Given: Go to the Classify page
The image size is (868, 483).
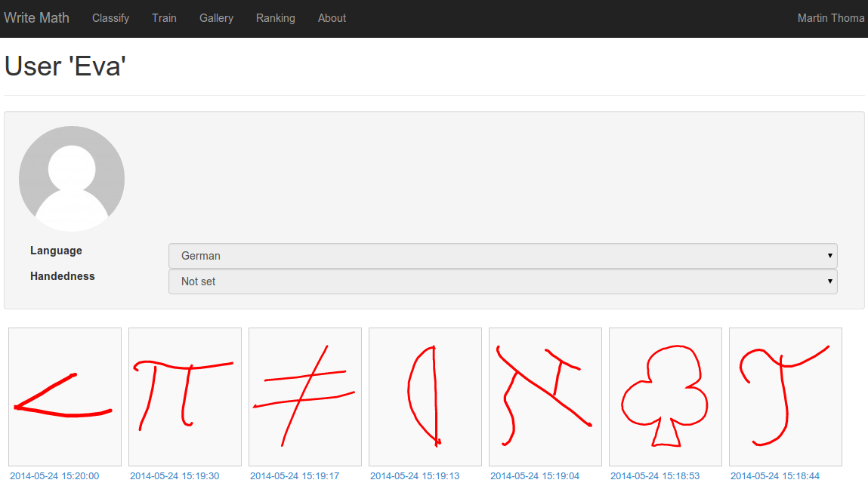Looking at the screenshot, I should [110, 18].
